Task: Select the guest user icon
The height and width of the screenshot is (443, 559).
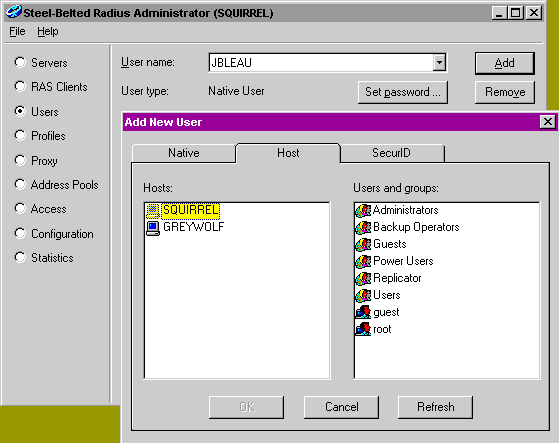Action: tap(363, 312)
